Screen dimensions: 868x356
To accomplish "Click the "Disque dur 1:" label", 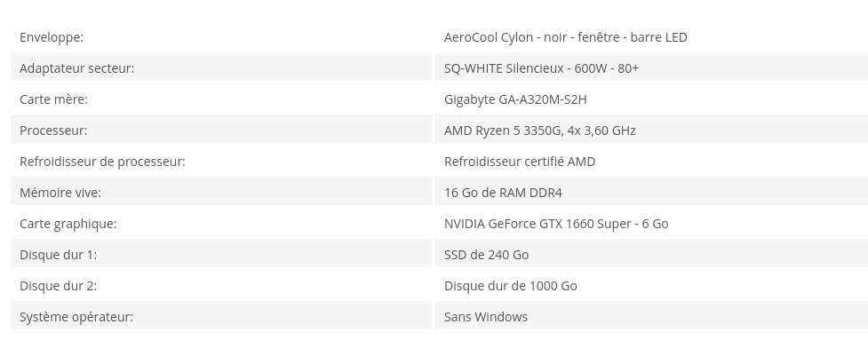I will coord(58,255).
